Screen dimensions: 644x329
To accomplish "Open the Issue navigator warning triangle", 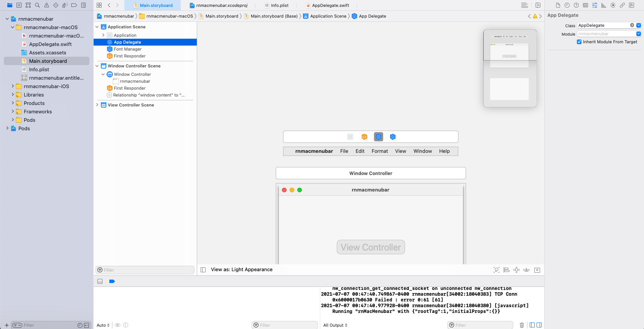I will pos(46,5).
